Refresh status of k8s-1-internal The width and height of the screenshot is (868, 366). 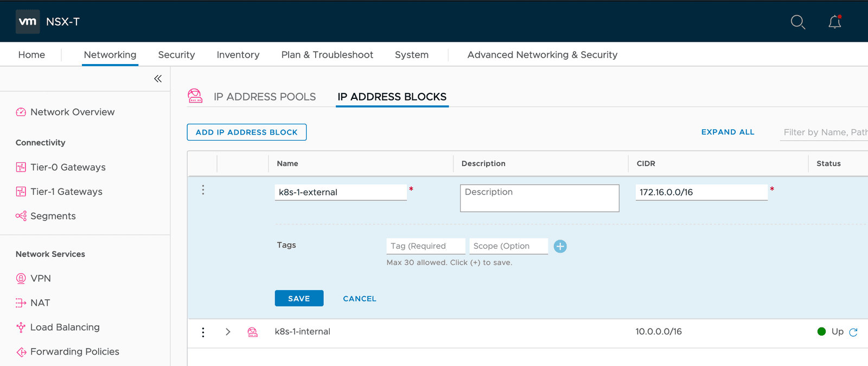click(853, 332)
